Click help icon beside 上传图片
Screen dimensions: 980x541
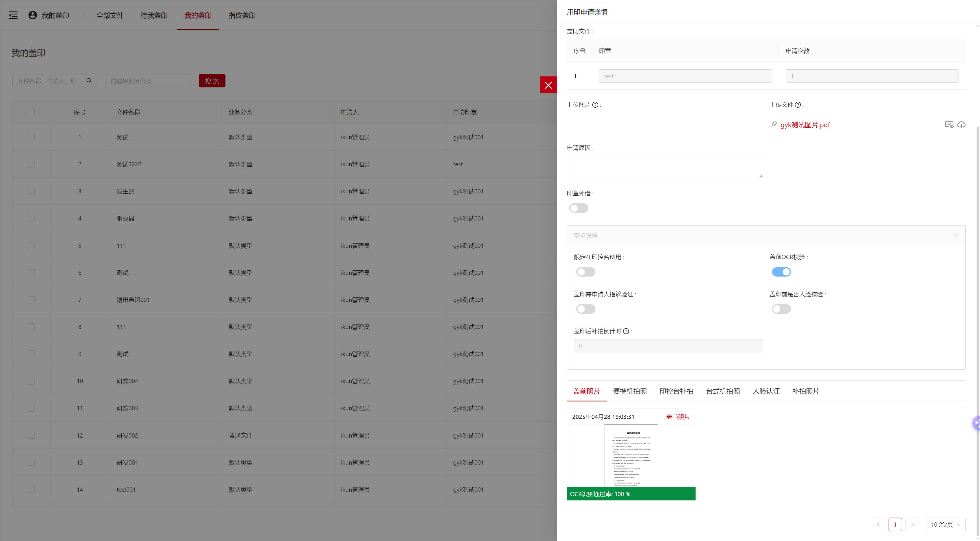[595, 105]
